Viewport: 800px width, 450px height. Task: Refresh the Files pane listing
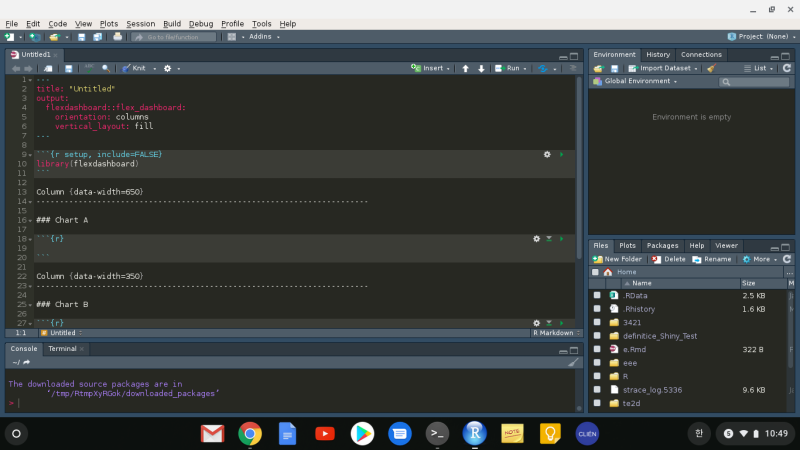point(787,259)
